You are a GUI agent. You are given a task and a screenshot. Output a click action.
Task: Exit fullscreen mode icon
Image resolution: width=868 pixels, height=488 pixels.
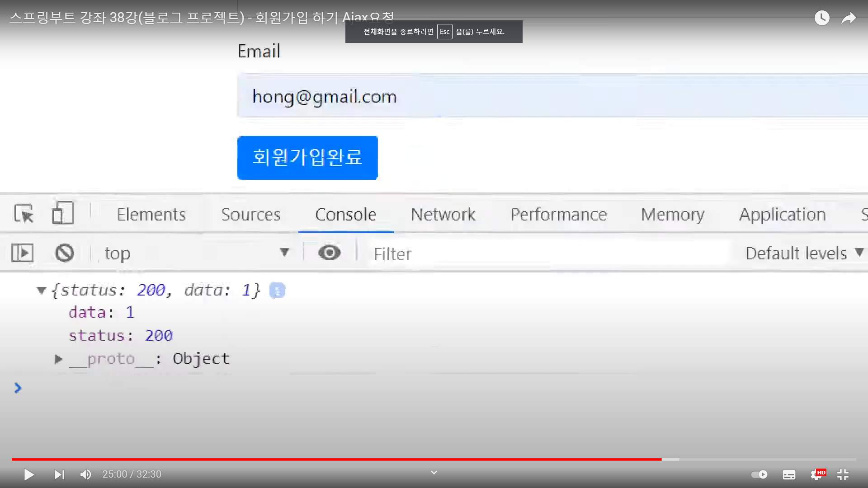[843, 474]
